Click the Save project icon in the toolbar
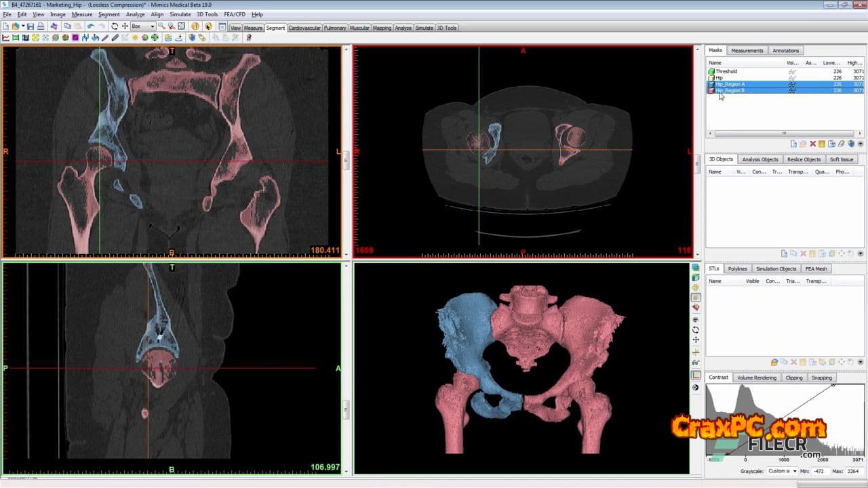This screenshot has height=488, width=868. click(31, 26)
